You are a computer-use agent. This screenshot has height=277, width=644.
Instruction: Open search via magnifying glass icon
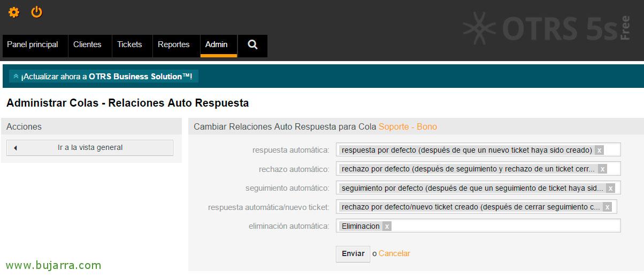[x=252, y=45]
